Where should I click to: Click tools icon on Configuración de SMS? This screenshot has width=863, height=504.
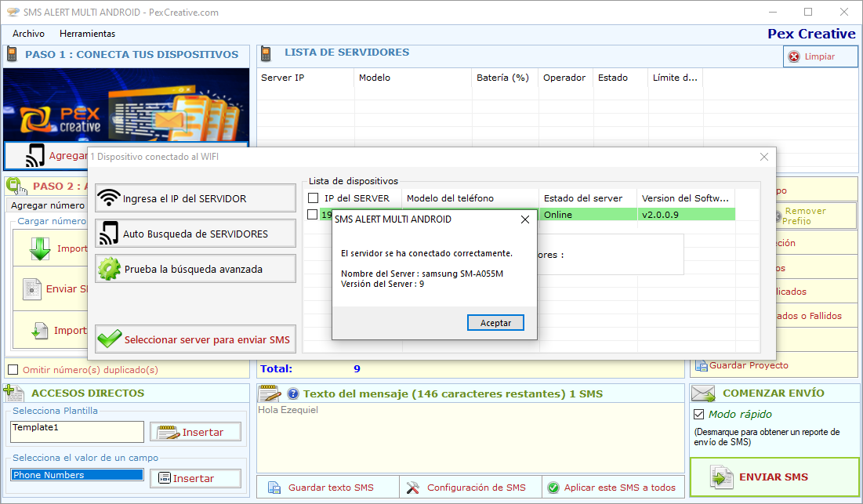pos(413,488)
